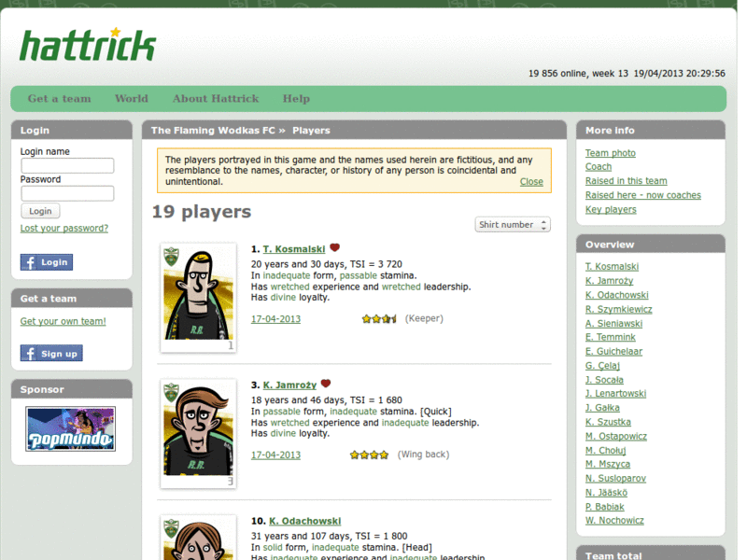Log in with the Facebook Login button

coord(47,262)
